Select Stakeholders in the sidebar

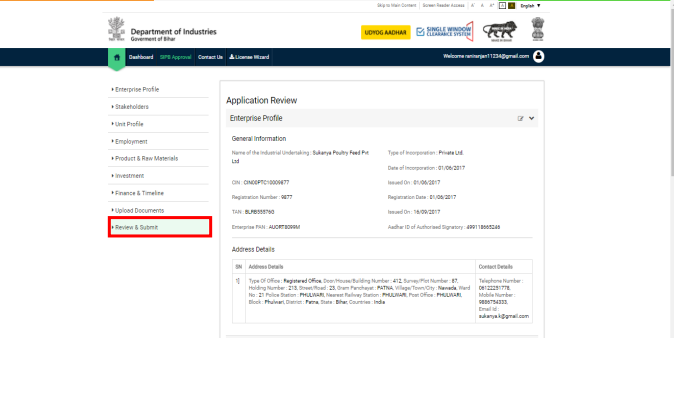pyautogui.click(x=158, y=107)
